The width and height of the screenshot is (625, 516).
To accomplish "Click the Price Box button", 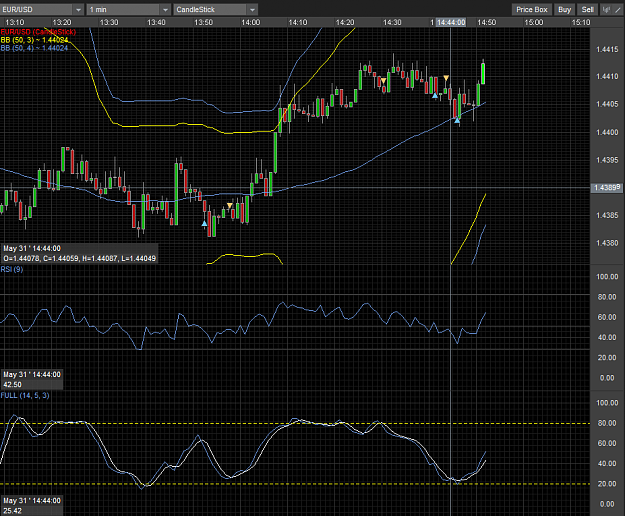I will tap(532, 10).
